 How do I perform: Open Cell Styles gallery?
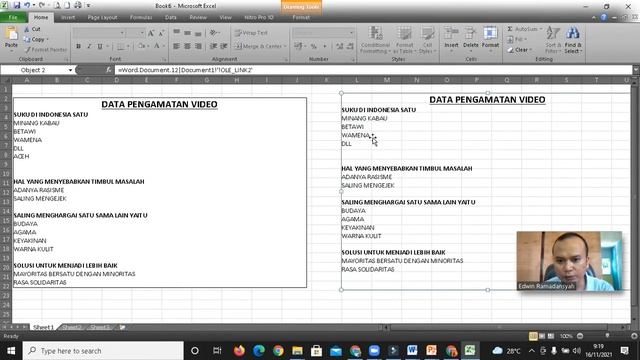427,40
